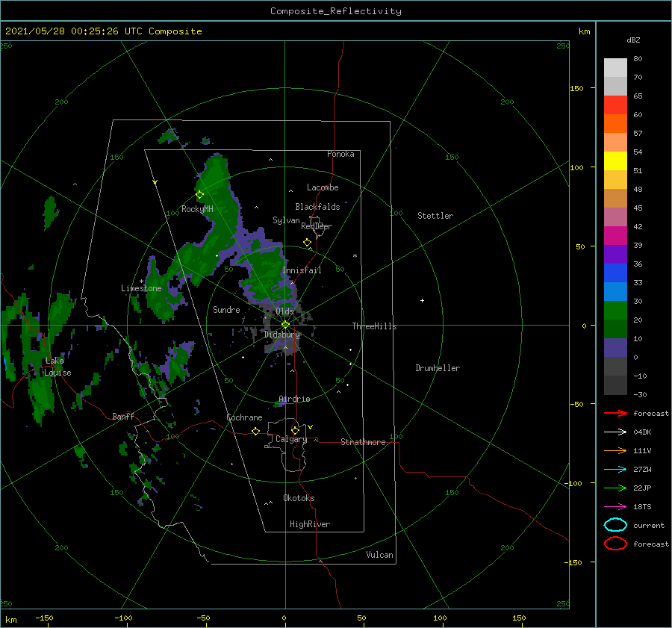The width and height of the screenshot is (672, 628).
Task: Click the red forecast ellipse icon
Action: point(615,544)
